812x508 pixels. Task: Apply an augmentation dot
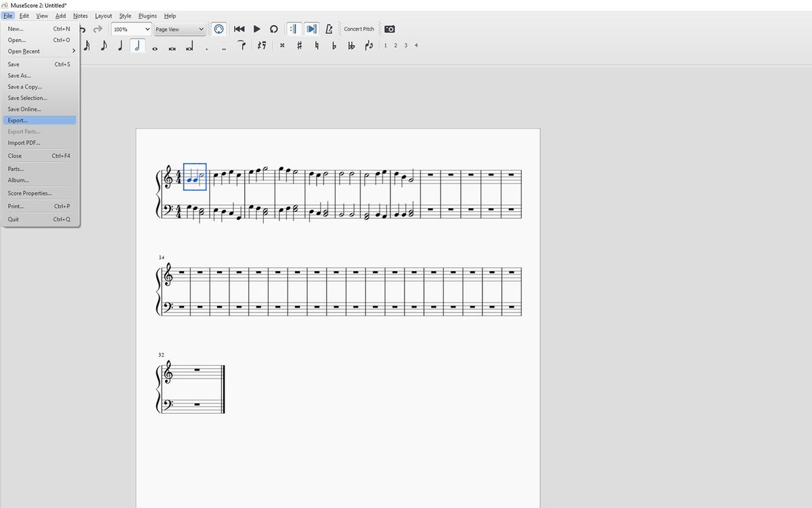pos(206,45)
